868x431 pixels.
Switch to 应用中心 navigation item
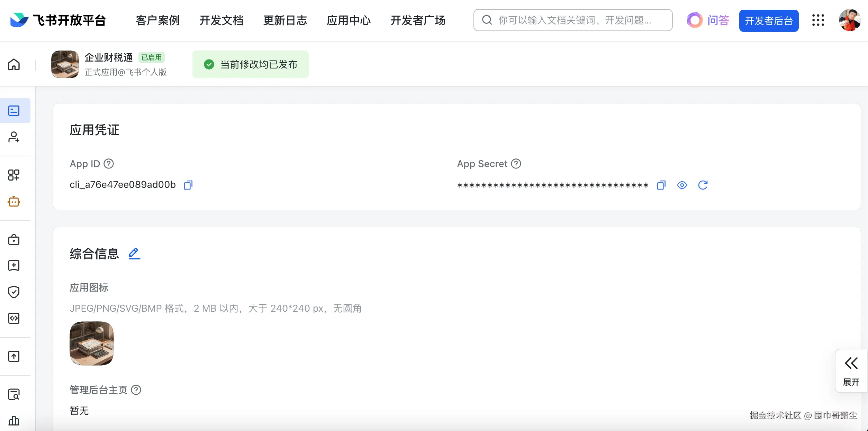[349, 20]
